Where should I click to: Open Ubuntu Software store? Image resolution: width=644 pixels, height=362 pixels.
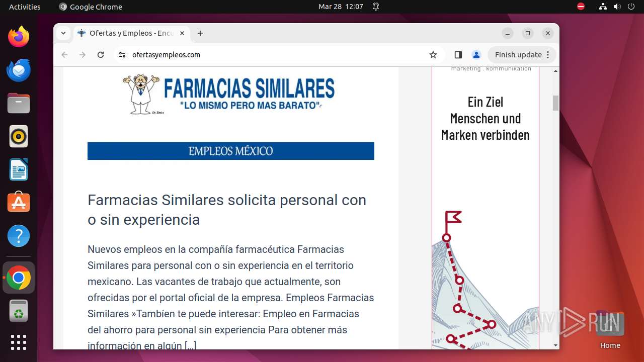point(19,203)
